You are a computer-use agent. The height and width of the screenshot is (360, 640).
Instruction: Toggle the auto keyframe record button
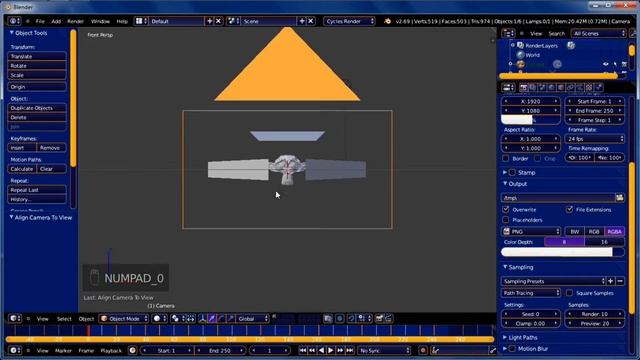(x=423, y=350)
